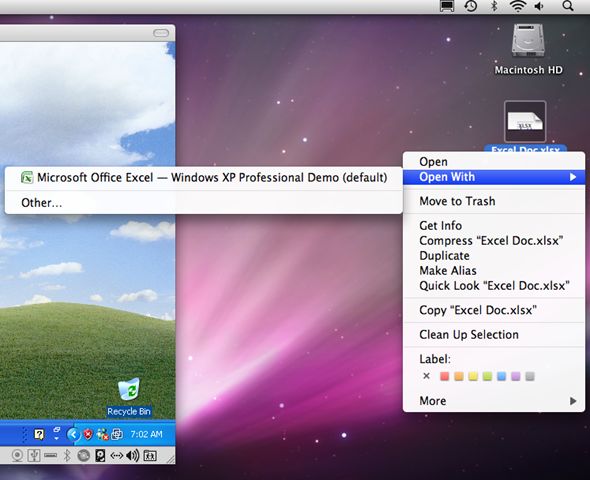Screen dimensions: 590x480
Task: Click the VM window toolbar pill button
Action: 161,33
